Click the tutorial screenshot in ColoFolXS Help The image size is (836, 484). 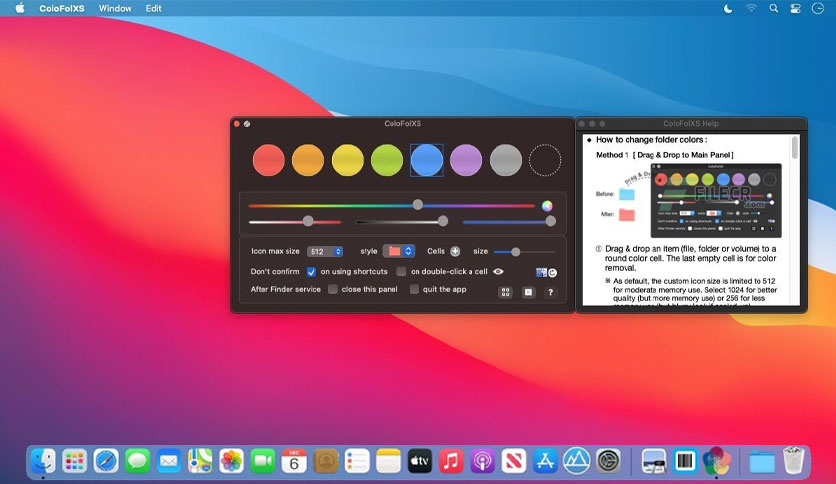click(x=716, y=200)
